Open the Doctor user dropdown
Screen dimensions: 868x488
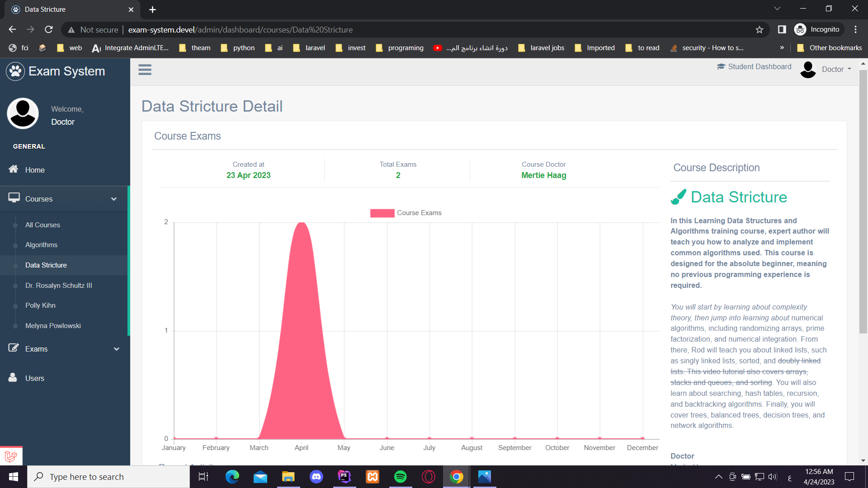tap(826, 69)
